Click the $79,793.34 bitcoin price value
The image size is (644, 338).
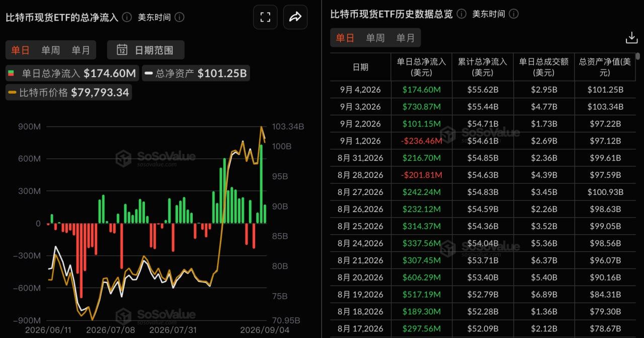[x=100, y=92]
